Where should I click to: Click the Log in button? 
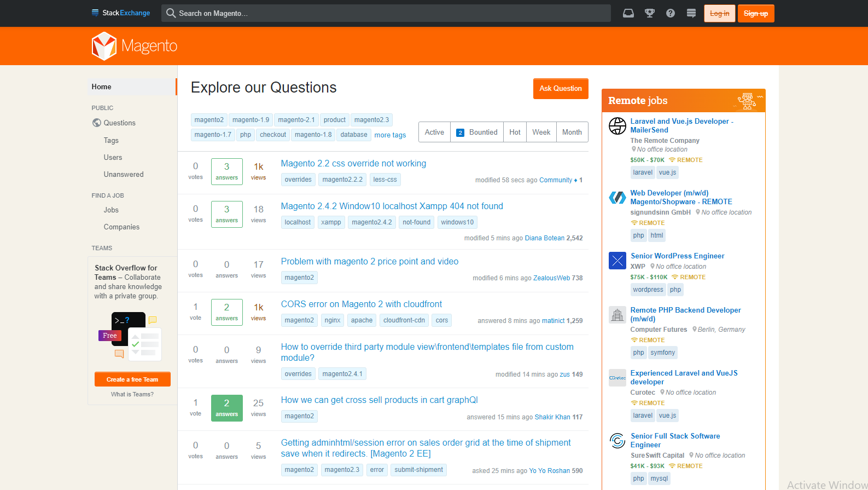(719, 13)
